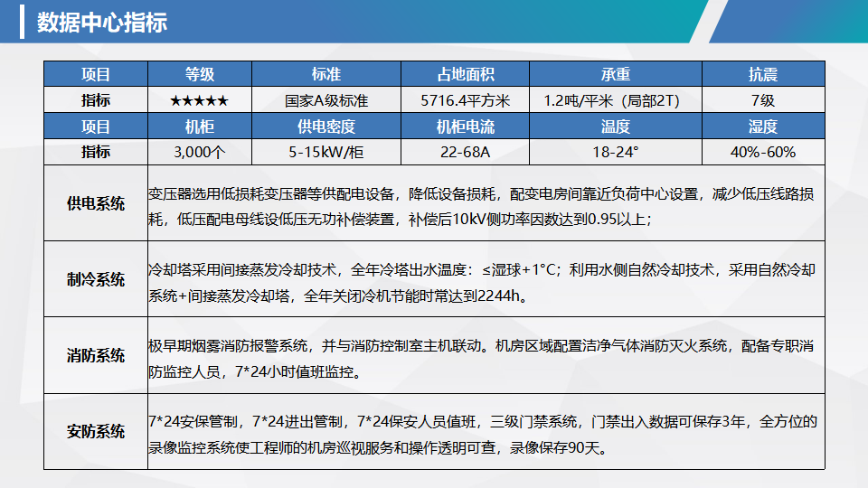The height and width of the screenshot is (488, 868).
Task: Select the 18-24° temperature cell
Action: coord(615,152)
